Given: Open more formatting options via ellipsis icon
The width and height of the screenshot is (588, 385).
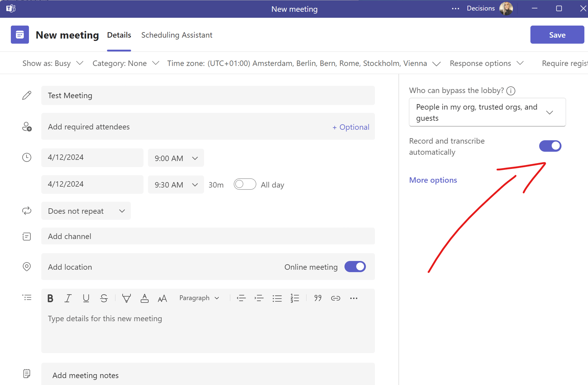Looking at the screenshot, I should (x=354, y=298).
